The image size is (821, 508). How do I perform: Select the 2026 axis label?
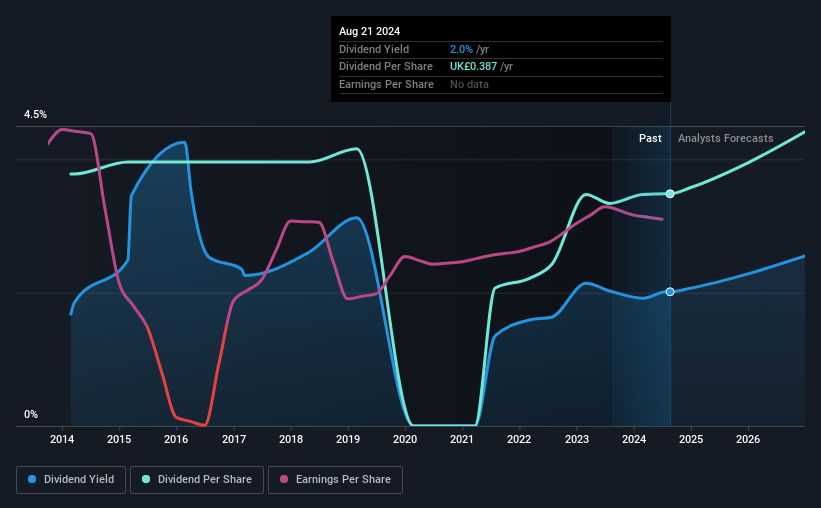pos(748,439)
